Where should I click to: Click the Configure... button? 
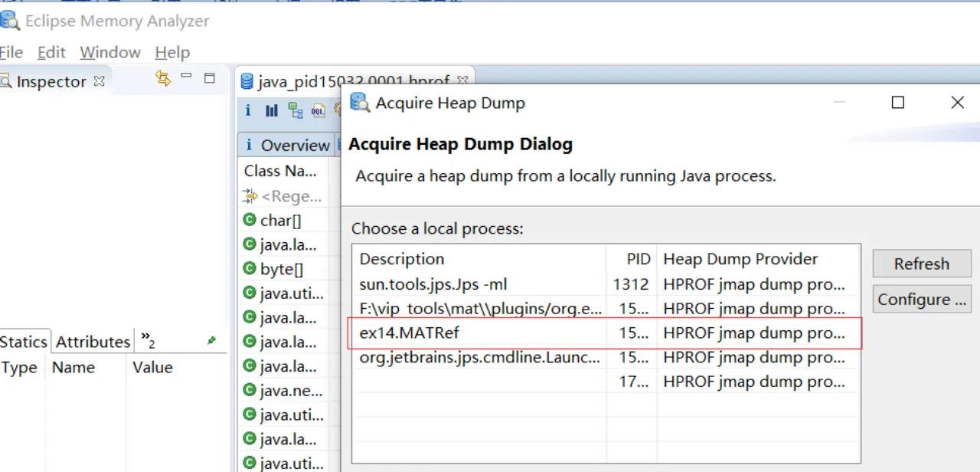[x=922, y=300]
